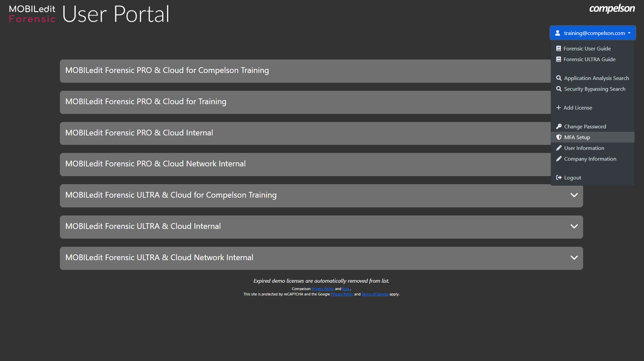
Task: Click the shield icon for MFA Setup
Action: [x=559, y=137]
